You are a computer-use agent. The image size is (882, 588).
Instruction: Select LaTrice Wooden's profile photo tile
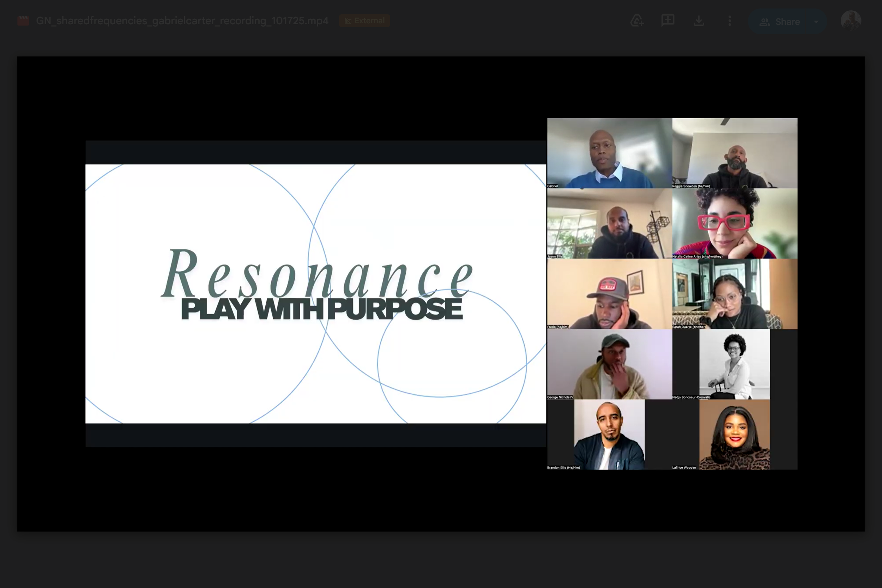tap(734, 435)
